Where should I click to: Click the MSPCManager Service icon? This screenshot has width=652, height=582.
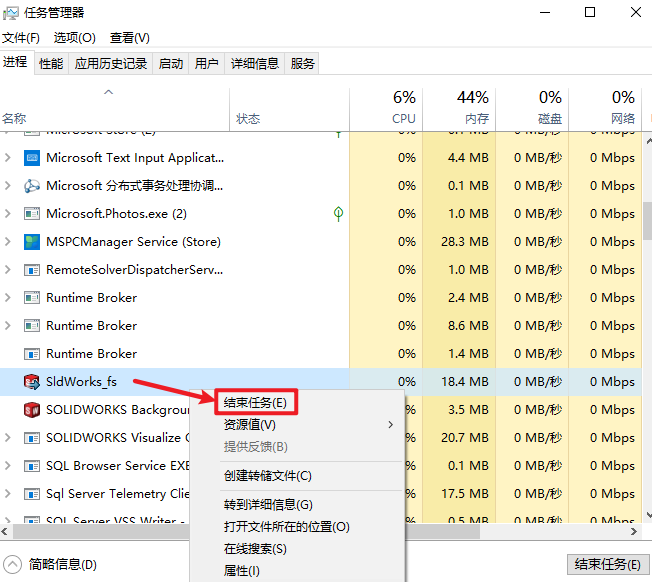tap(31, 241)
